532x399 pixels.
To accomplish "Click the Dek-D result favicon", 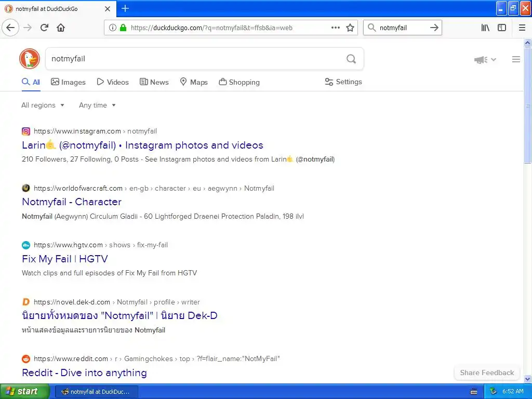I will 26,302.
